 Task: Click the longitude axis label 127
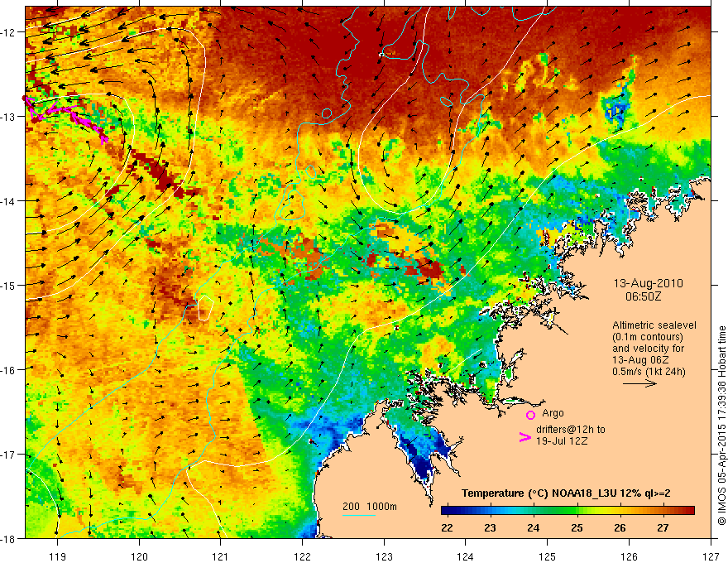point(711,556)
